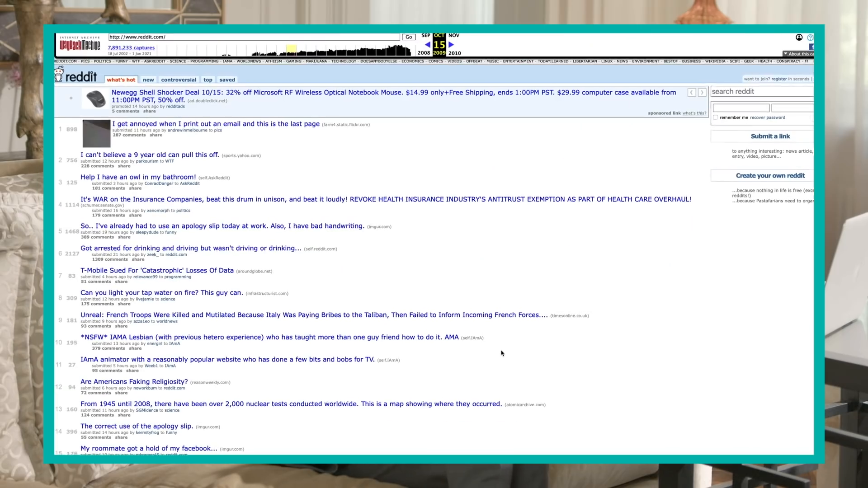
Task: Check the 'what's this?' sponsored link toggle
Action: click(694, 113)
